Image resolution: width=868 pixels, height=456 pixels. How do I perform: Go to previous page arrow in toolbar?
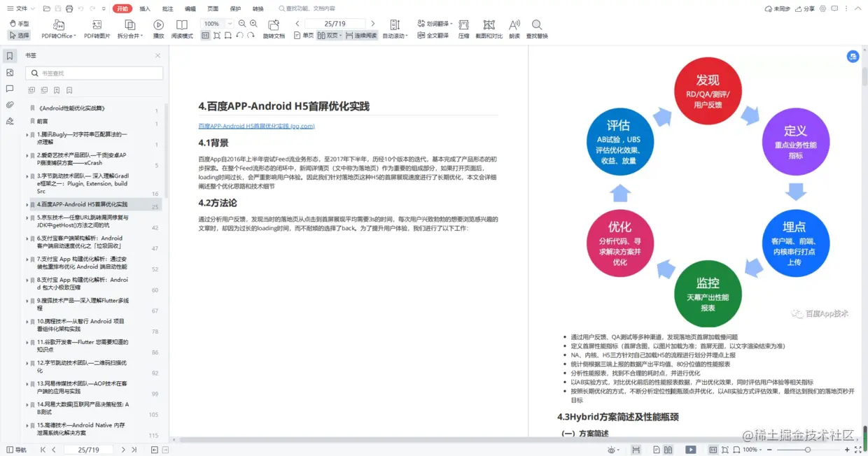297,24
